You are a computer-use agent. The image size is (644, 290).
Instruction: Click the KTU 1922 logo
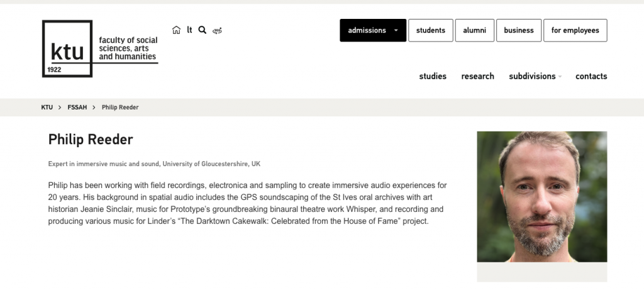point(67,49)
